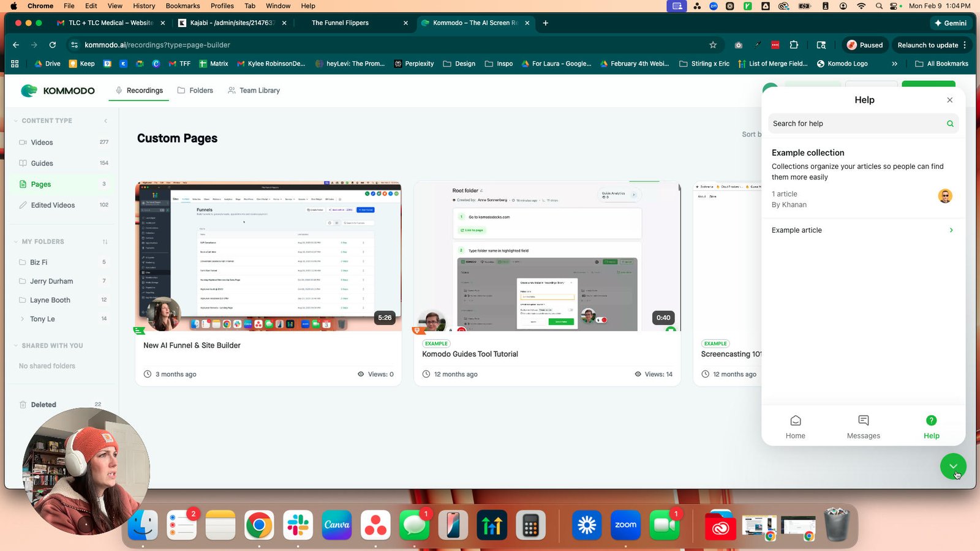Screen dimensions: 980x551
Task: Collapse the Shared With You section
Action: click(16, 346)
